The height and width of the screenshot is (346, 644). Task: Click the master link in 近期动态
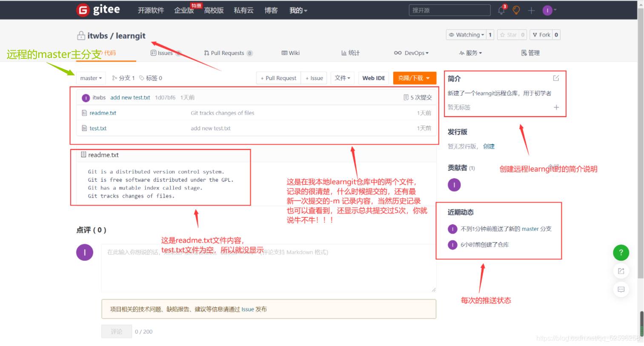[x=530, y=229]
